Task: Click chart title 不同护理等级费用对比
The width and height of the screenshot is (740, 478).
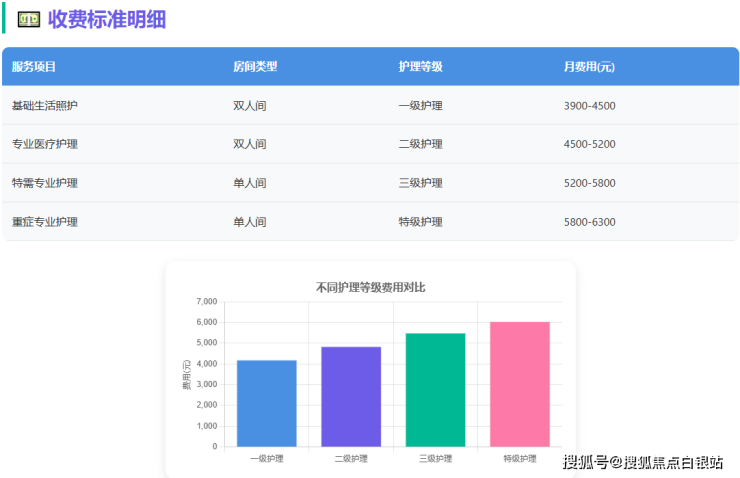Action: coord(370,287)
